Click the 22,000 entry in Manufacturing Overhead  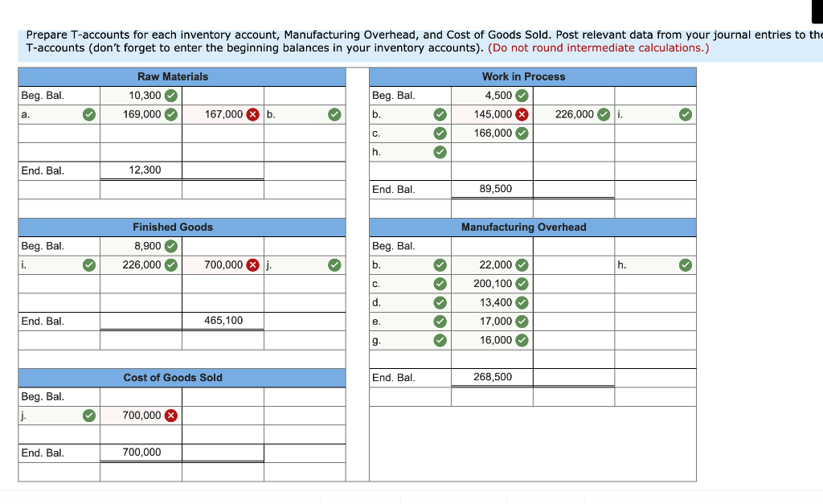pos(495,265)
